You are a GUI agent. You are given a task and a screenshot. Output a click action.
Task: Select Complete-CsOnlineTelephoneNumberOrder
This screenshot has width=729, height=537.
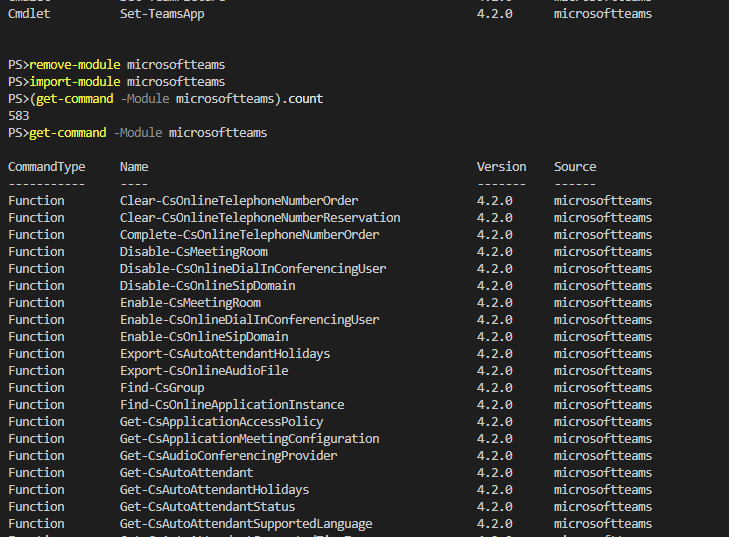(250, 235)
